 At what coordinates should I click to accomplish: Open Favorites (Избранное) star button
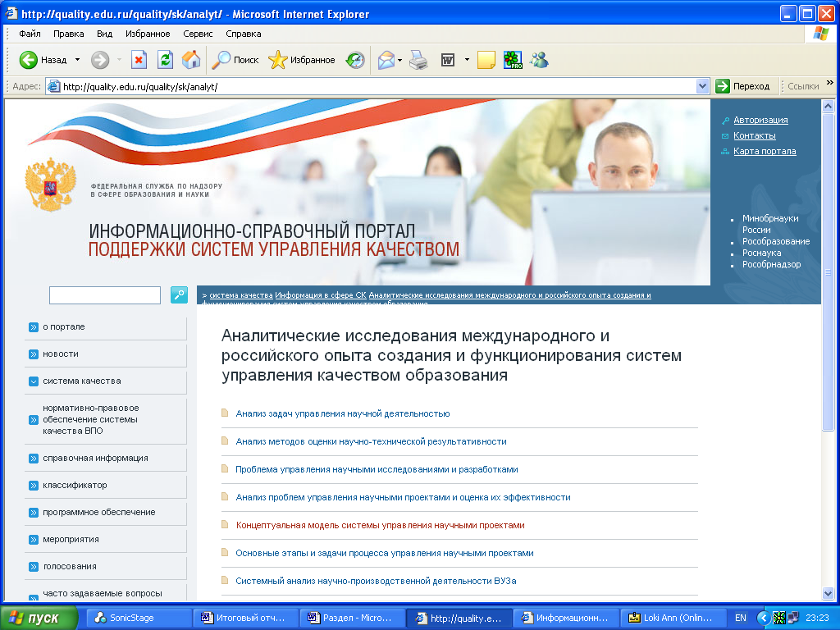click(302, 60)
